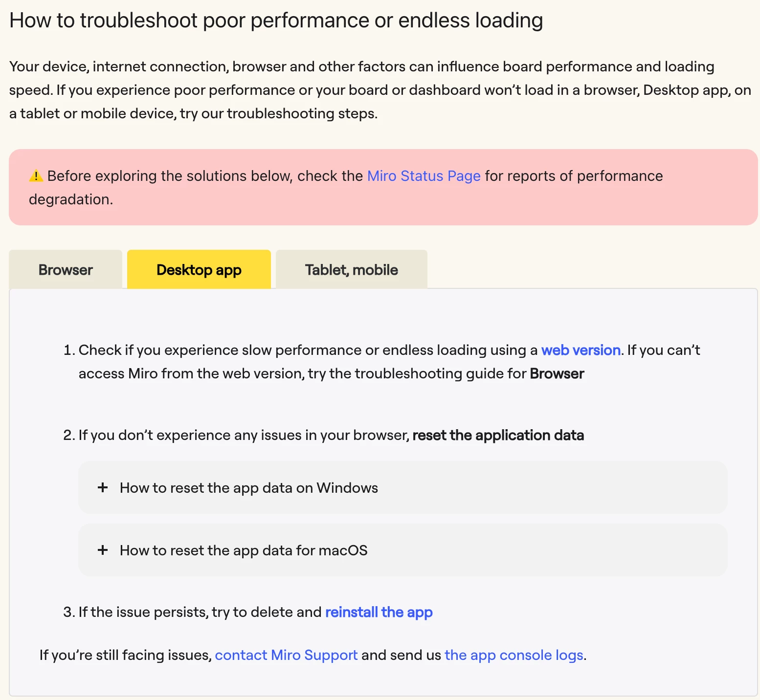Click the pink warning notice box
The height and width of the screenshot is (700, 760).
coord(383,187)
